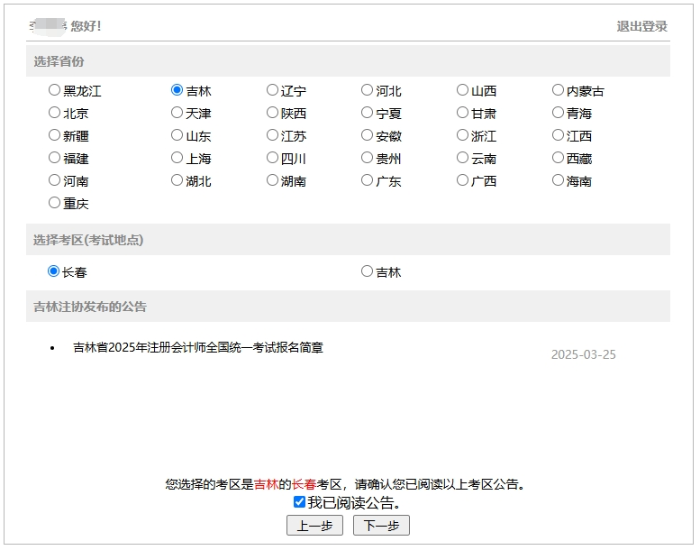Select 浙江 as the province
Viewport: 700px width, 550px height.
463,136
